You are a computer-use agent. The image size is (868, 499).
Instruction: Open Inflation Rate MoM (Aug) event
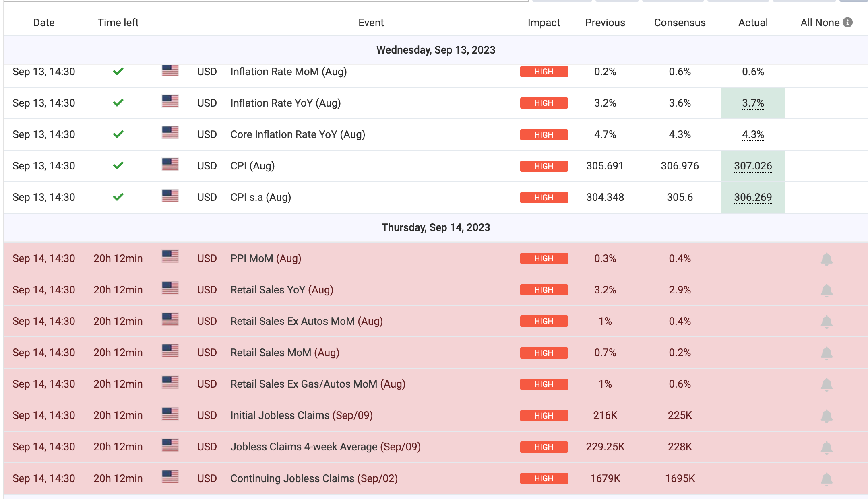point(289,72)
